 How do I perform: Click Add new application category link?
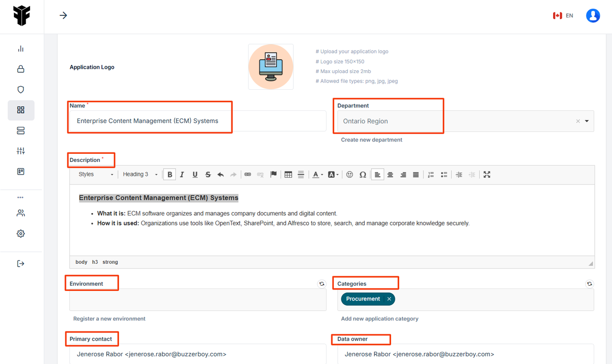click(380, 319)
